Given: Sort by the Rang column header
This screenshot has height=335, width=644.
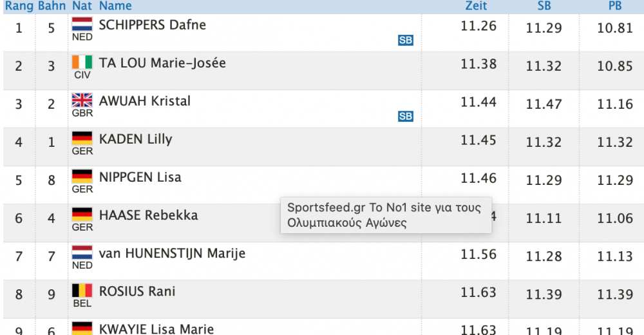Looking at the screenshot, I should click(19, 6).
